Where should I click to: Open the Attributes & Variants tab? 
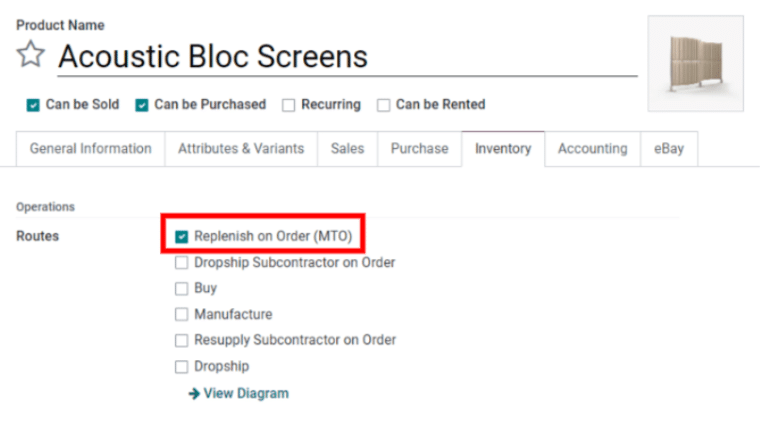tap(241, 149)
